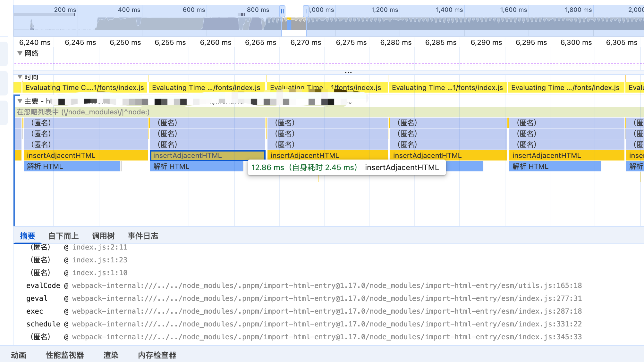This screenshot has width=644, height=362.
Task: Open the index.js:1:23 source link
Action: click(x=100, y=260)
